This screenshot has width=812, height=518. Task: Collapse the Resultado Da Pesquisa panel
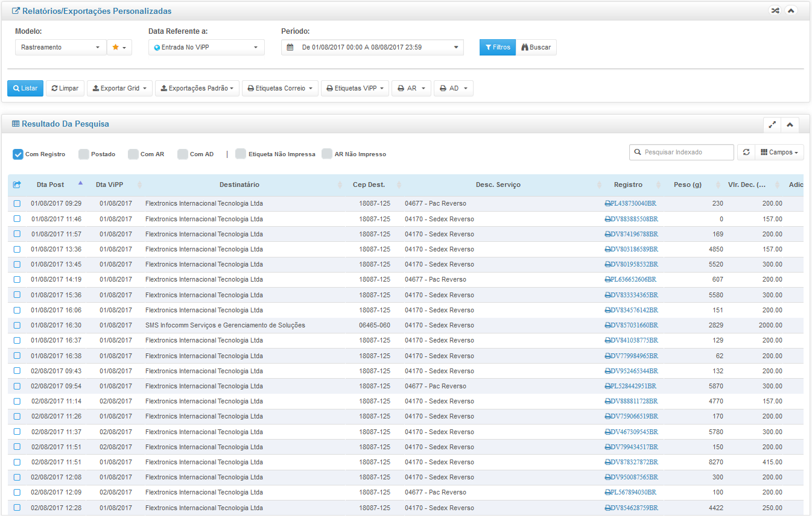click(789, 124)
